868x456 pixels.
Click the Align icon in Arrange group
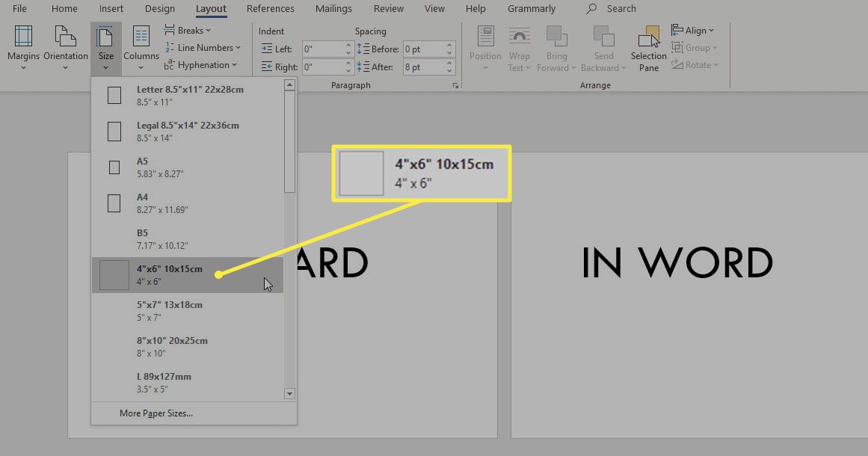(693, 30)
